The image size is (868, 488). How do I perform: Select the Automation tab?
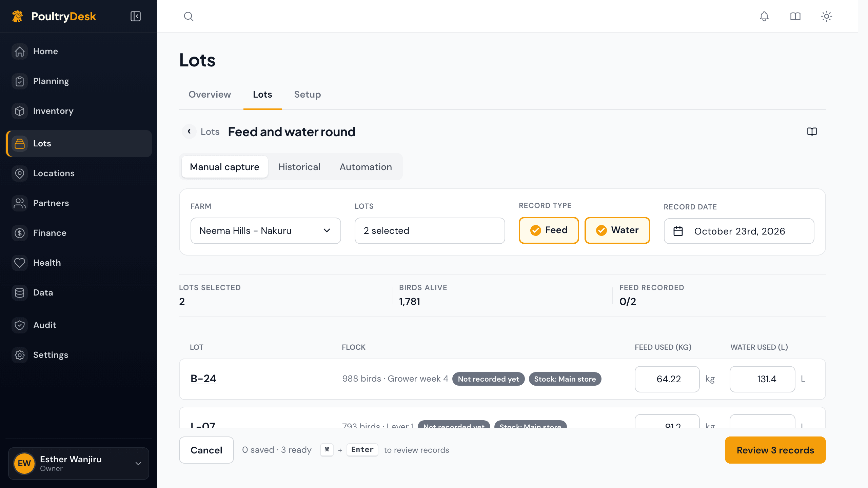click(x=366, y=167)
